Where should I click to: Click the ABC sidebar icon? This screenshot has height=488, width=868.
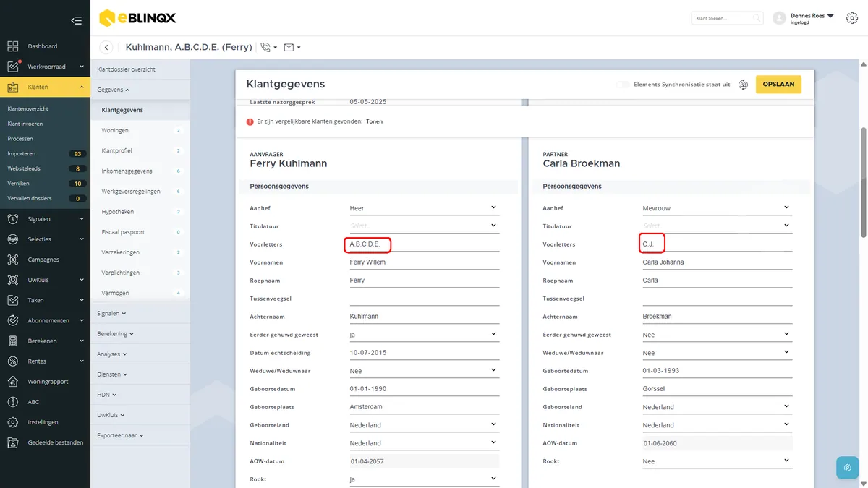pyautogui.click(x=13, y=402)
